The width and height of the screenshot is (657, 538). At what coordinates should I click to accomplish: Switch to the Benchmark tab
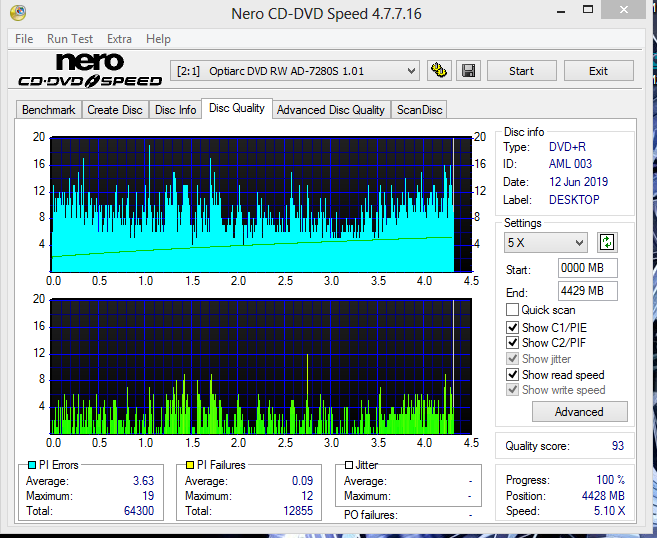[49, 110]
